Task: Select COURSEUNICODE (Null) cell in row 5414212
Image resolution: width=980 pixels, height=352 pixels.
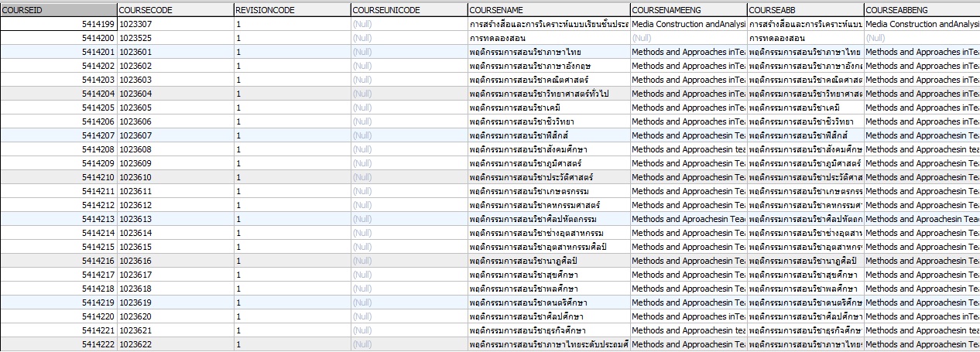Action: coord(409,205)
